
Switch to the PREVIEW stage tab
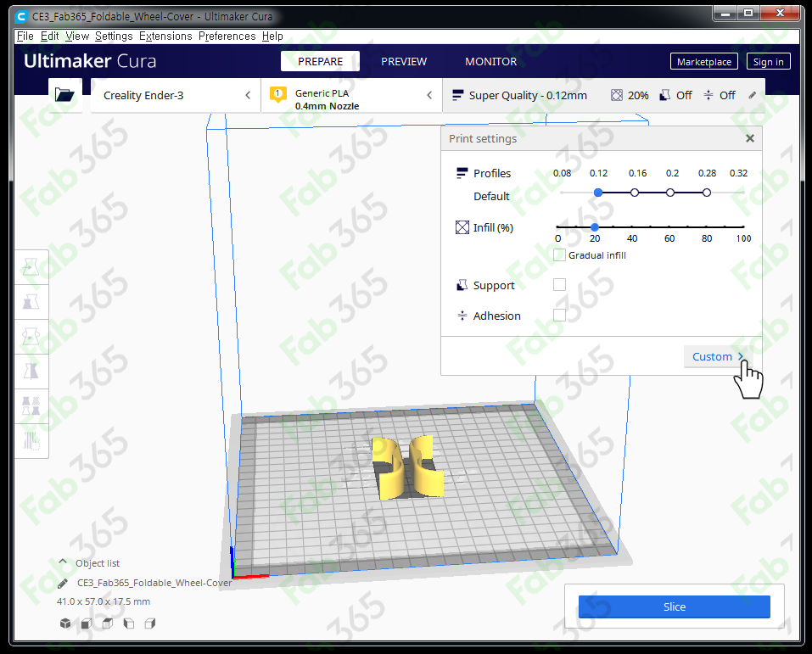tap(404, 61)
